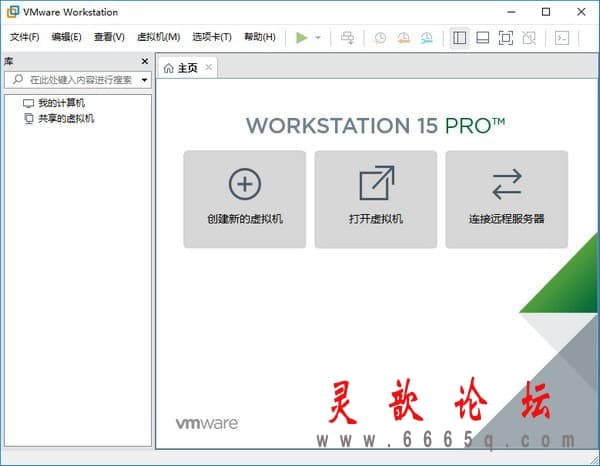Screen dimensions: 600x466
Task: Click the VMware Workstation title bar icon
Action: tap(13, 12)
